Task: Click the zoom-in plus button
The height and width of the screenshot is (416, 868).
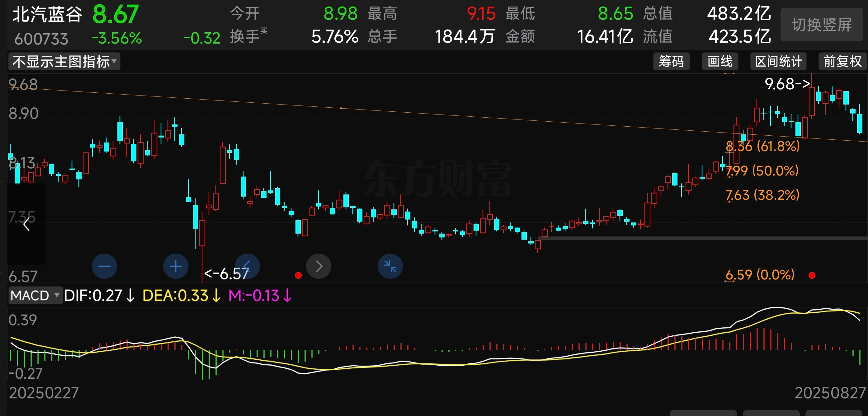Action: [x=176, y=266]
